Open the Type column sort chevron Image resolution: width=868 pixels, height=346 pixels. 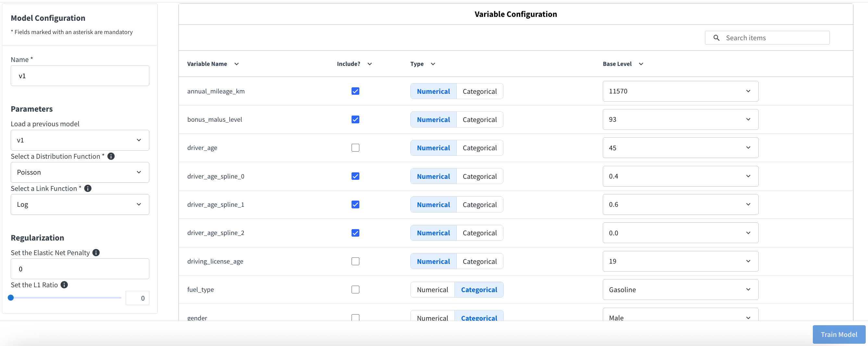433,64
